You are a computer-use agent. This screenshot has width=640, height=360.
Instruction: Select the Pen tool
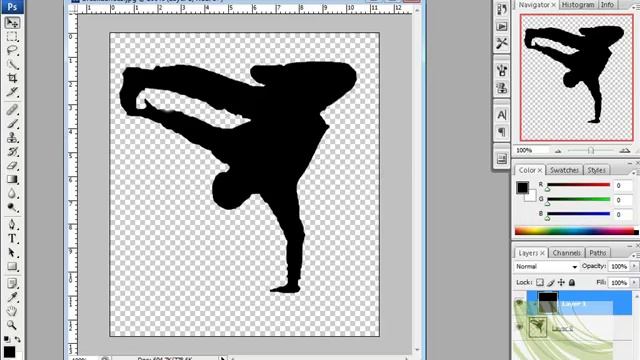tap(12, 224)
